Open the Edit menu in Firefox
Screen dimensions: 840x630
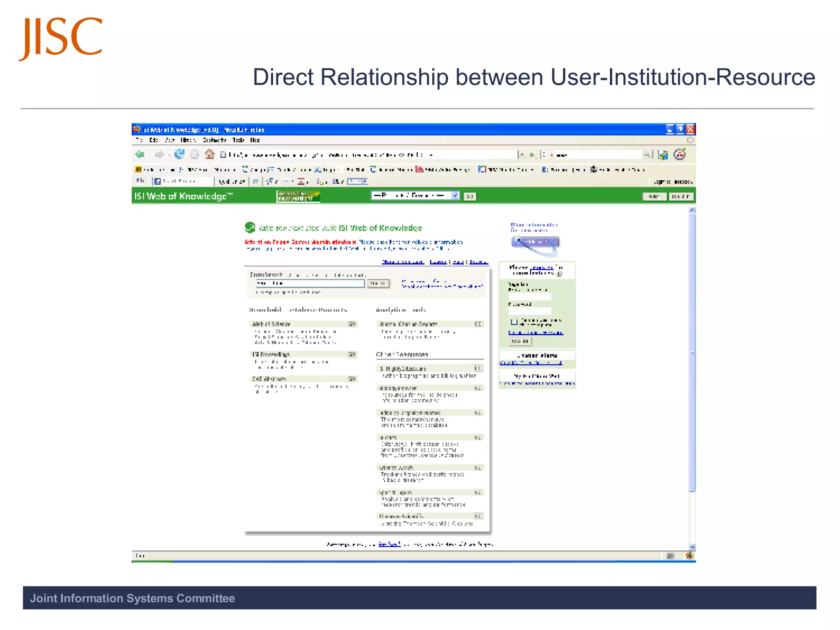click(153, 140)
